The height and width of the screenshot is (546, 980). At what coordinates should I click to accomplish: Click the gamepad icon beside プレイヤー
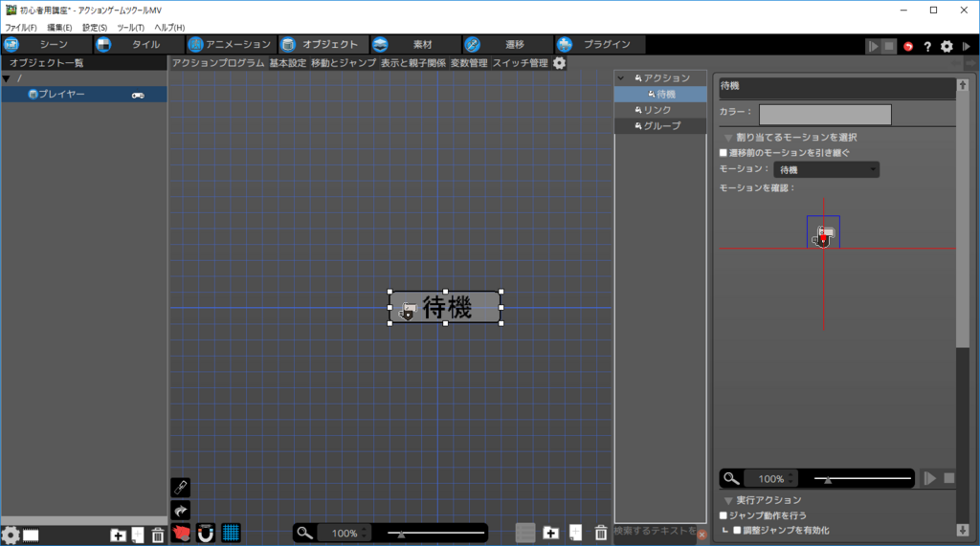click(138, 95)
